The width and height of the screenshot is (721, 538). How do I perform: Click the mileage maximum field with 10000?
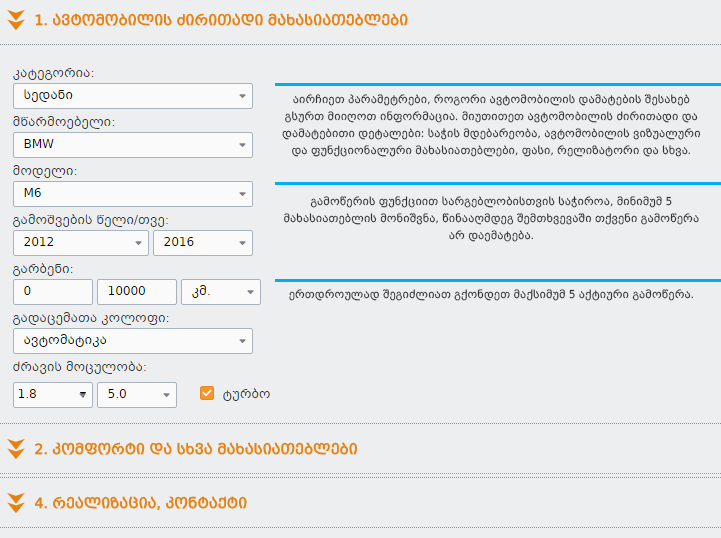[x=137, y=292]
